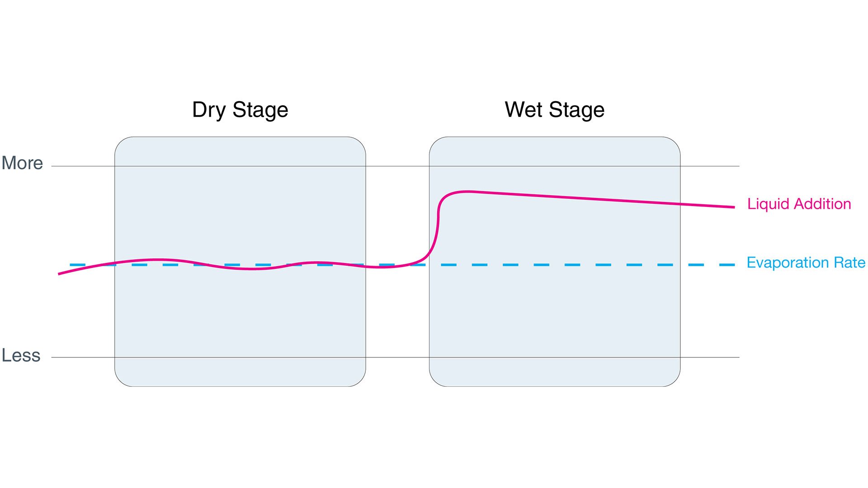Click the pink curve peak in Wet Stage

(x=468, y=192)
